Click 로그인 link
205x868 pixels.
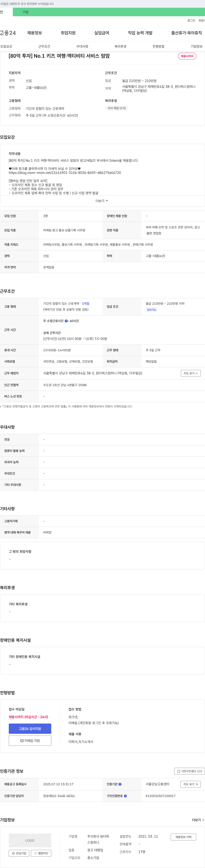click(191, 21)
